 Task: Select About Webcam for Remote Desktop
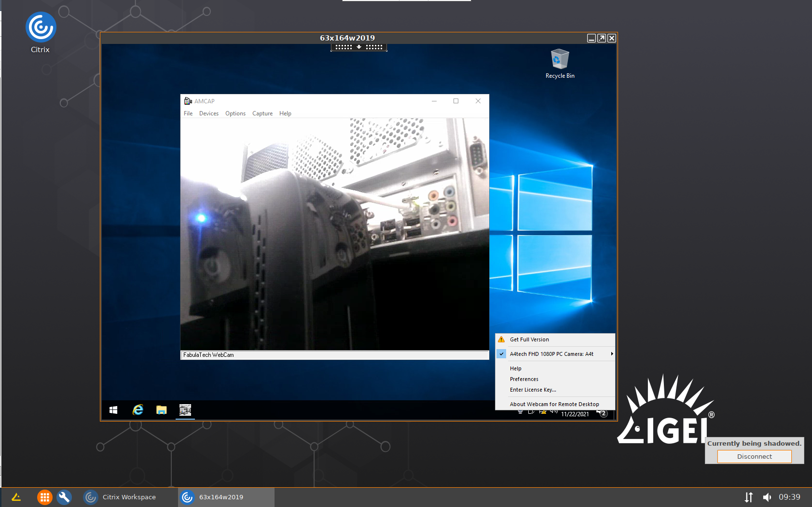point(555,404)
